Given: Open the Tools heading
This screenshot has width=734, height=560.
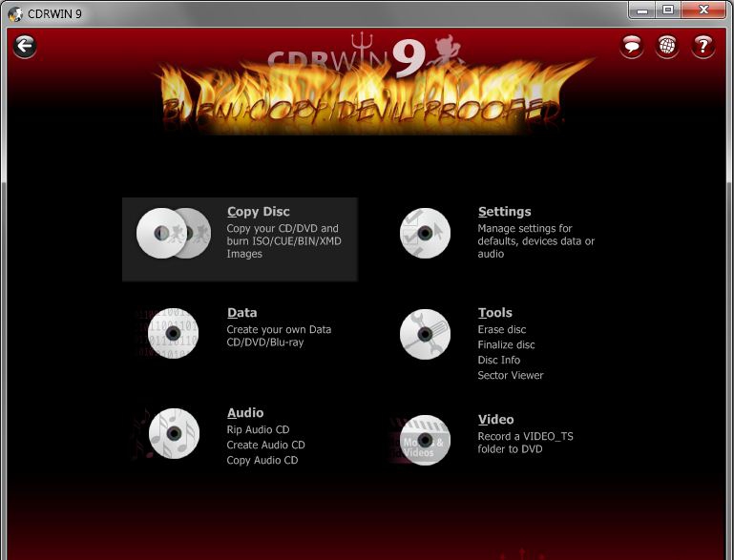Looking at the screenshot, I should click(494, 313).
